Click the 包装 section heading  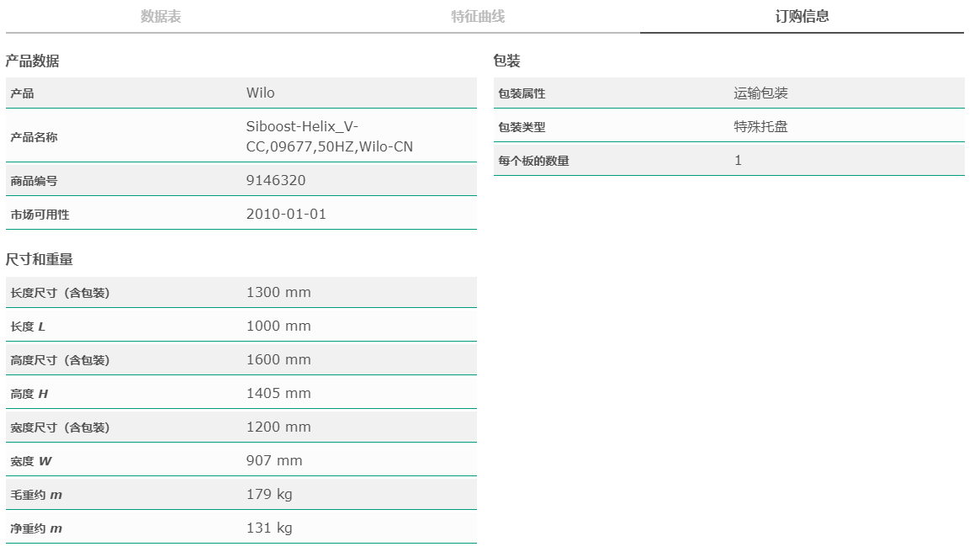pyautogui.click(x=507, y=61)
